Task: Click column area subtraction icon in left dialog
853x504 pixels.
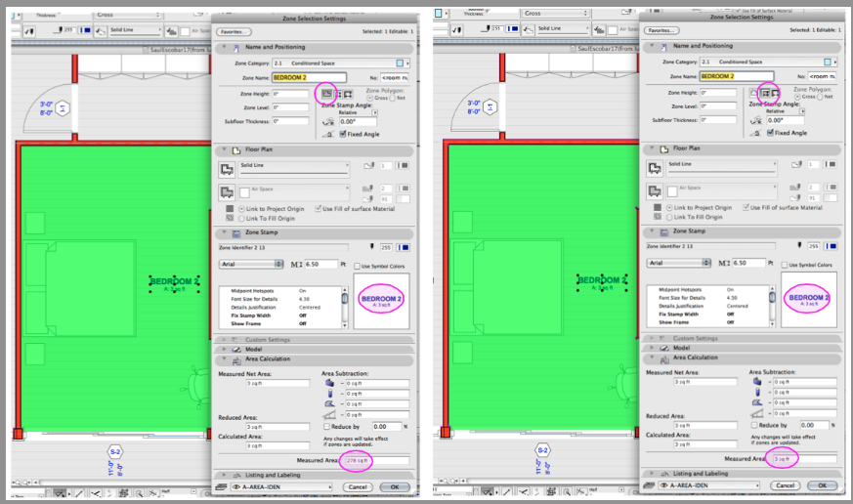Action: click(x=329, y=394)
